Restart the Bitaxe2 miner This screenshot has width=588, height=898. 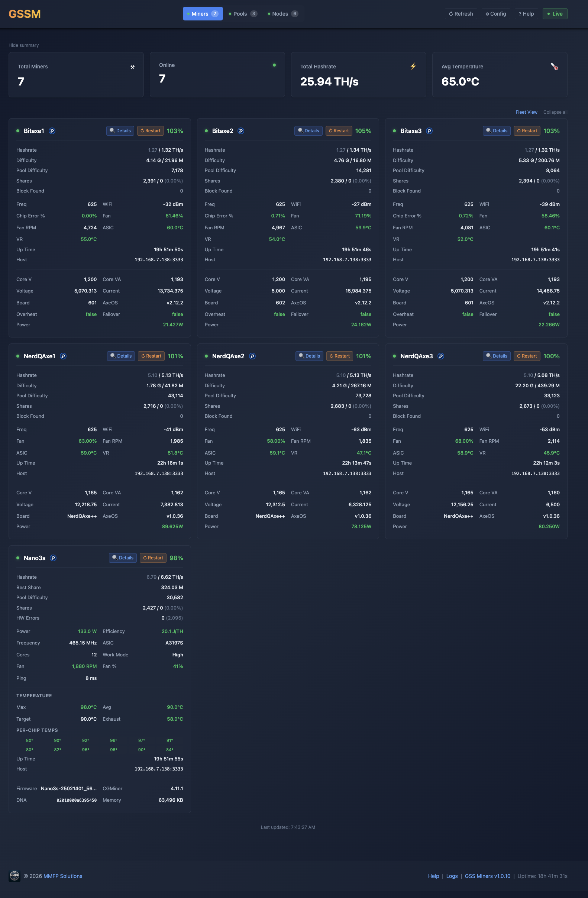coord(339,131)
